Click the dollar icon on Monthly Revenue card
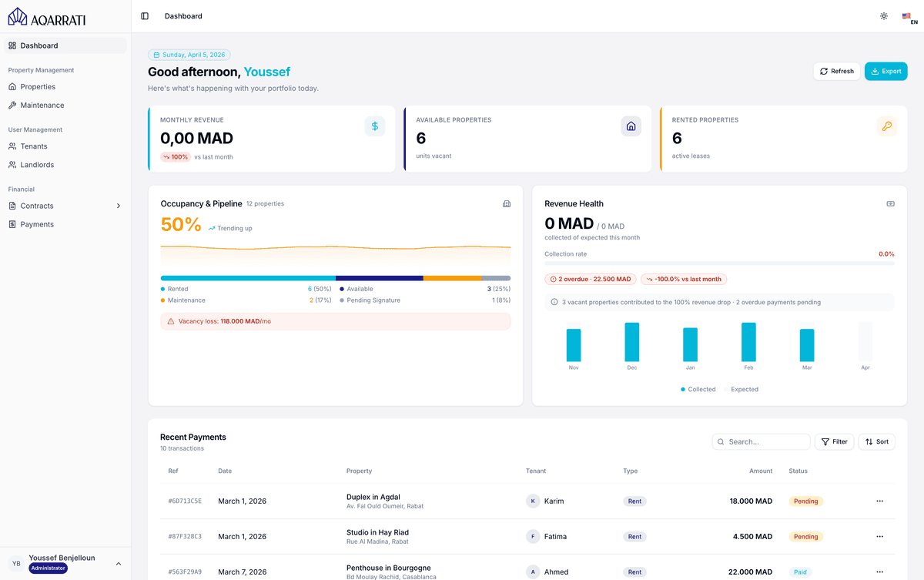The image size is (924, 580). point(374,126)
